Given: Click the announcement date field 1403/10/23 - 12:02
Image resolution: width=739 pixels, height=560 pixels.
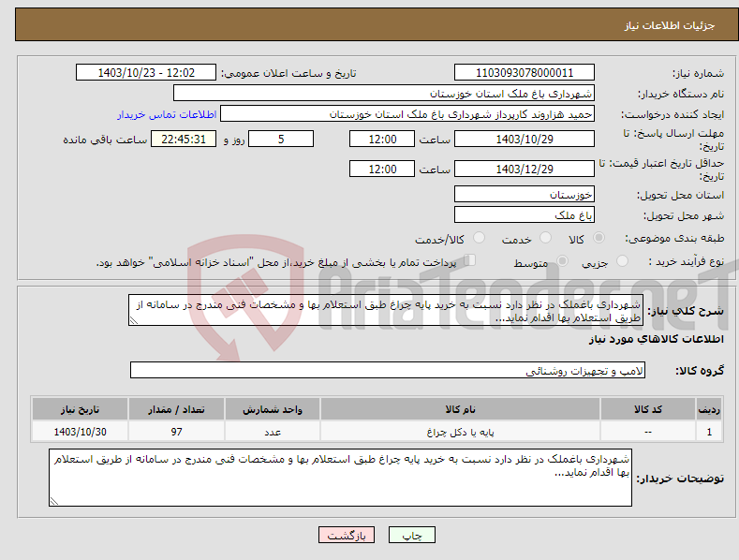Looking at the screenshot, I should (x=146, y=73).
